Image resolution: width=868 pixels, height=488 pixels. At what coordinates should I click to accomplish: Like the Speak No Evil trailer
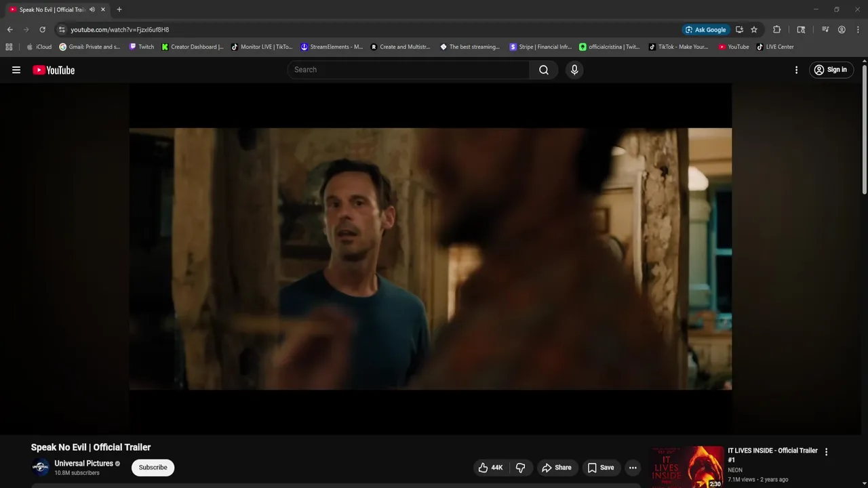[490, 468]
